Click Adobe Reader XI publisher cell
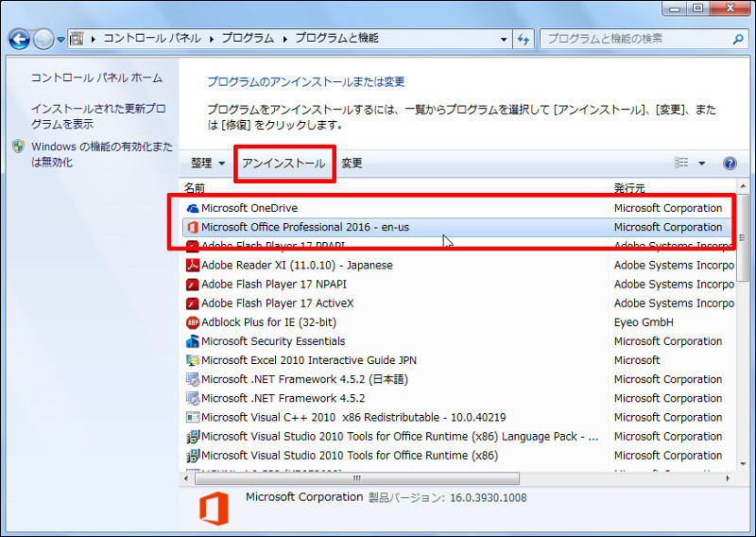 coord(674,265)
